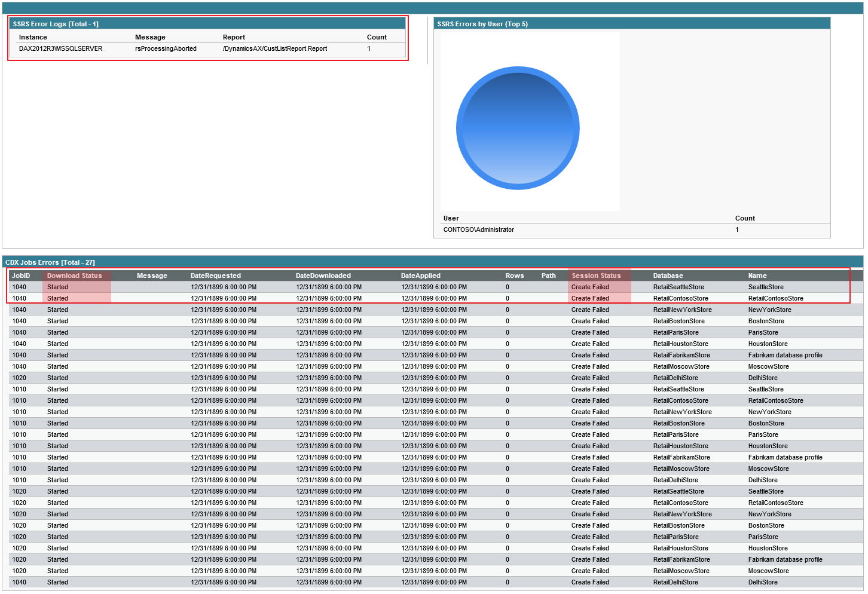Select RetailSeattleStore in the job 1010 row
The height and width of the screenshot is (594, 868).
(678, 389)
